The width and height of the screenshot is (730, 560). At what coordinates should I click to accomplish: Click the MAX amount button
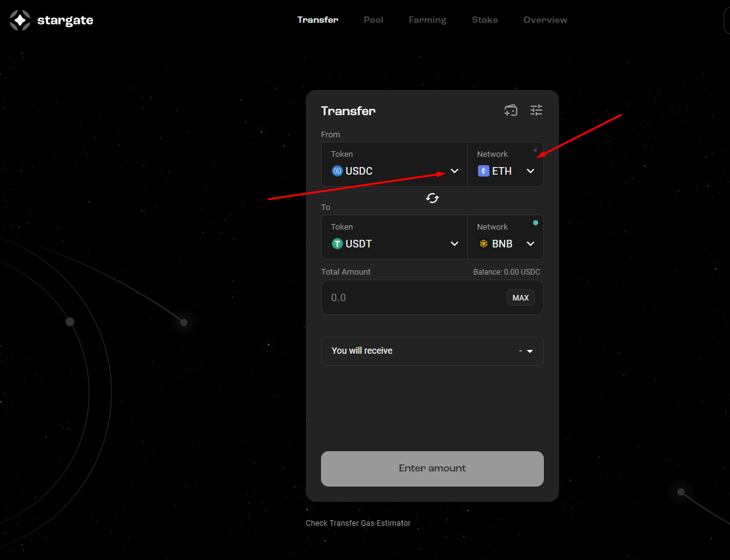pyautogui.click(x=520, y=297)
